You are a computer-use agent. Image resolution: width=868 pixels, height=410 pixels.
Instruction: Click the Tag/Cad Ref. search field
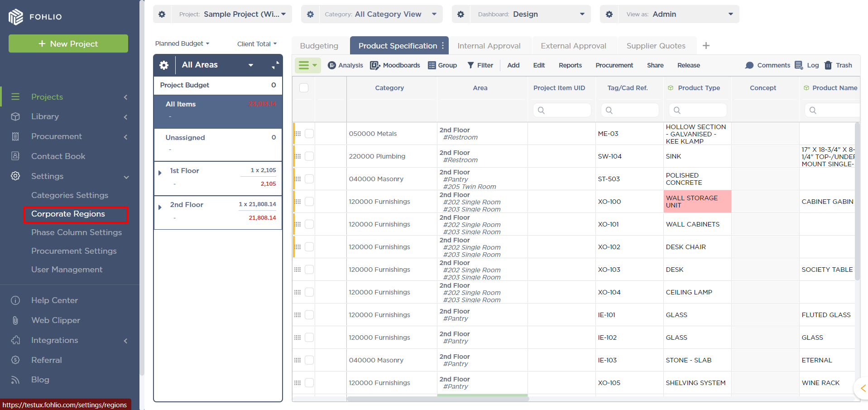pos(629,110)
